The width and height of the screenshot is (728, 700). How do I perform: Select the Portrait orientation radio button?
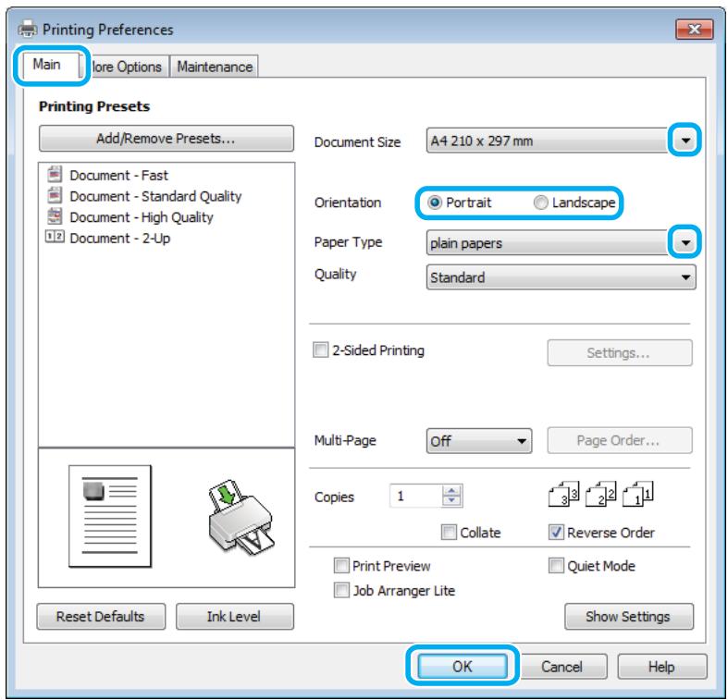(435, 203)
